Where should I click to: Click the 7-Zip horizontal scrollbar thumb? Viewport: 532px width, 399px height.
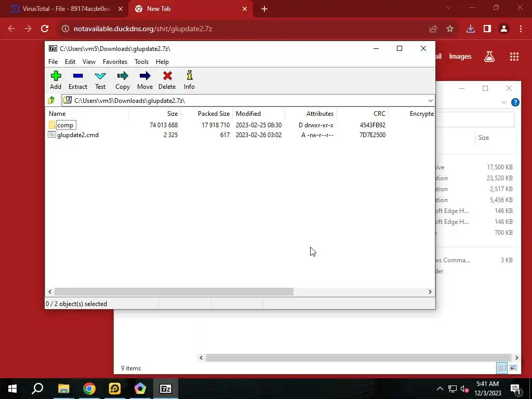coord(174,291)
